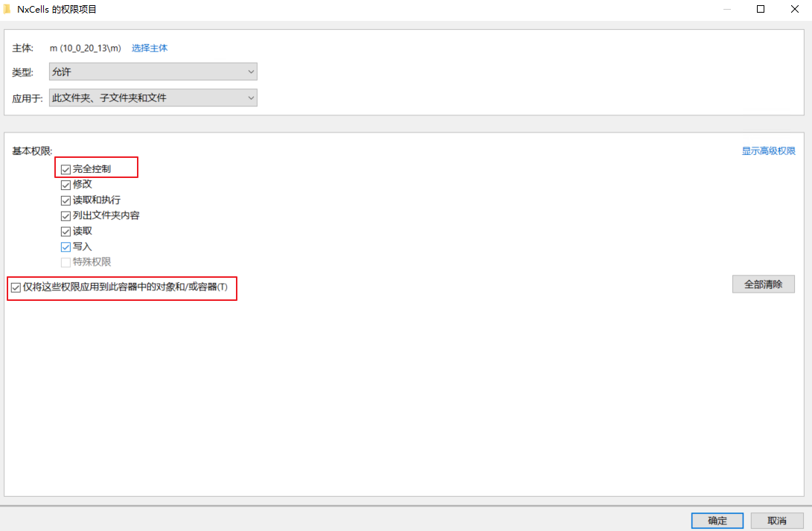Click the disabled 特殊权限 checkbox
Viewport: 812px width, 531px height.
[65, 263]
